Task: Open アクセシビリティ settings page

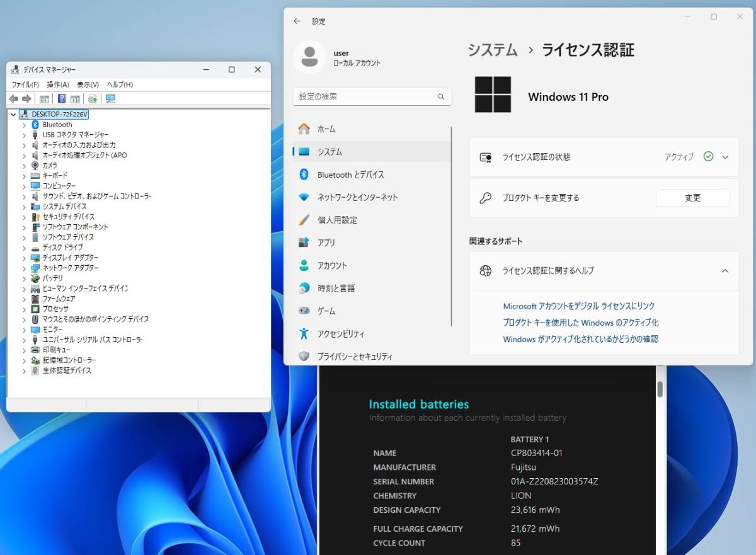Action: [372, 334]
